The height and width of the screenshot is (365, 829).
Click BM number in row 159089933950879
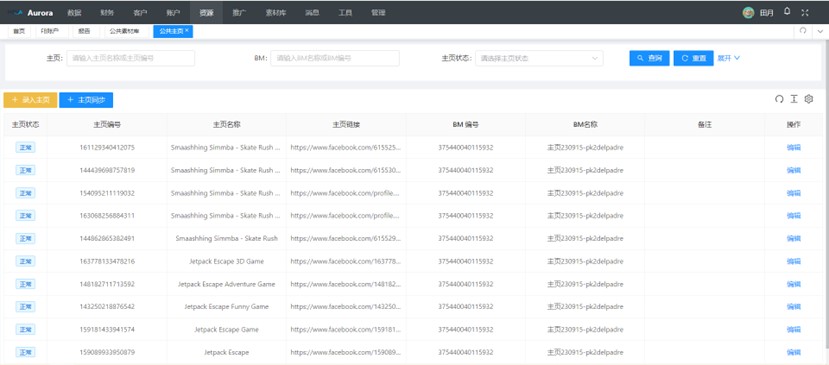(x=466, y=352)
